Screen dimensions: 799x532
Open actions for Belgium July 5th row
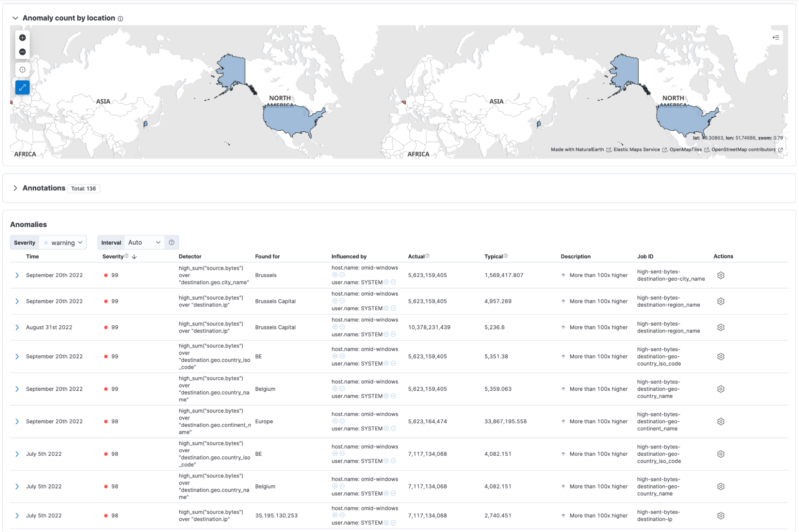(x=721, y=487)
